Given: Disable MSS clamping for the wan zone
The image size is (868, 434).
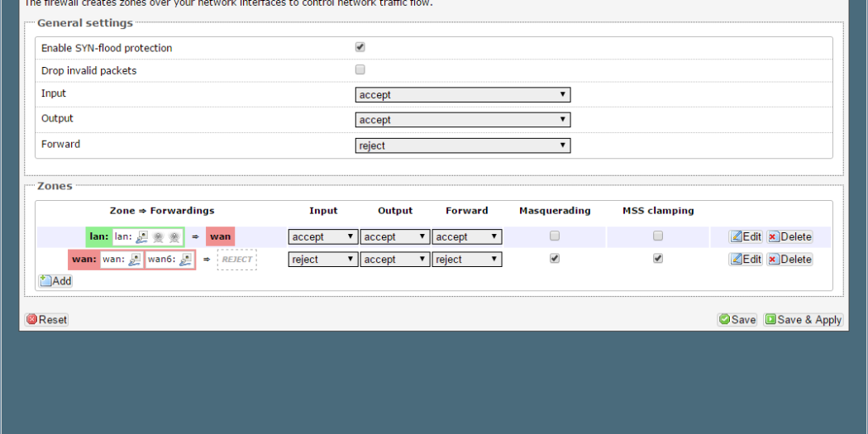Looking at the screenshot, I should tap(658, 259).
